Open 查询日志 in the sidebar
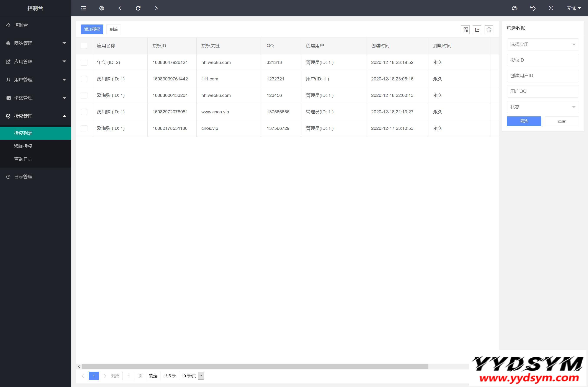588x387 pixels. pos(23,159)
